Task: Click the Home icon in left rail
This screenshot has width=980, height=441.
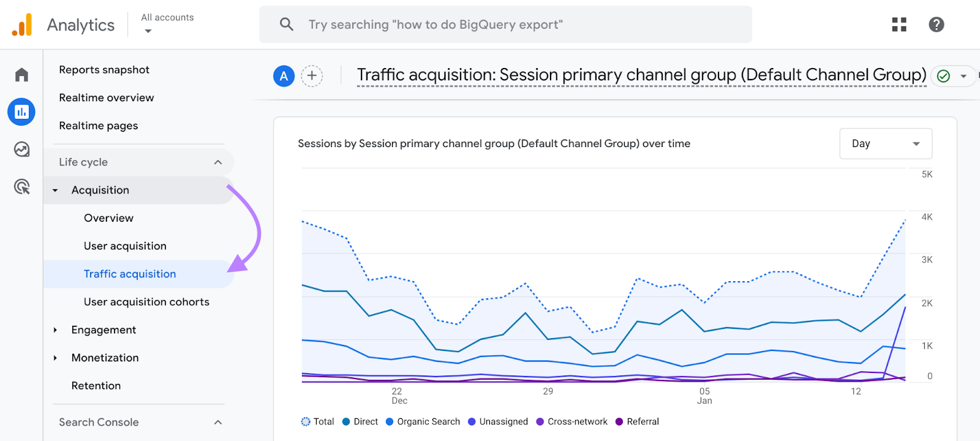Action: click(x=21, y=75)
